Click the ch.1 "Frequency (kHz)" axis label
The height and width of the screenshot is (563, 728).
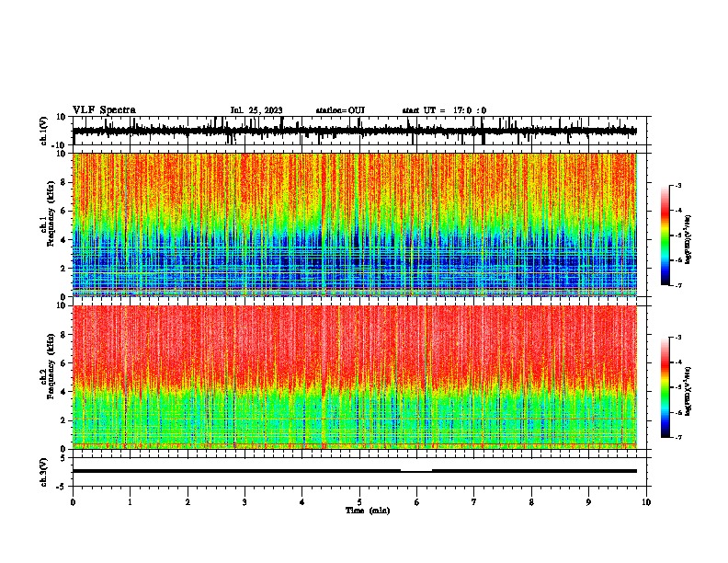click(x=51, y=213)
